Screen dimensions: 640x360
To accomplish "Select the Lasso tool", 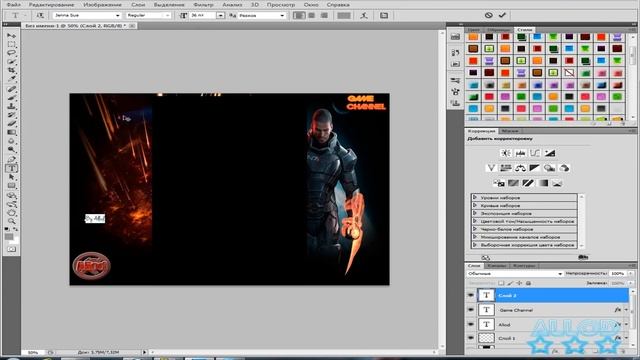I will [11, 53].
